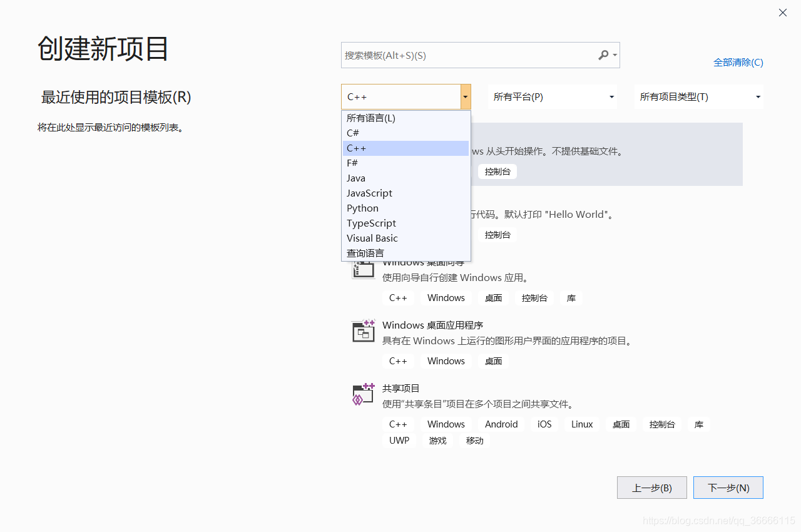801x532 pixels.
Task: Choose TypeScript from language list
Action: [406, 223]
